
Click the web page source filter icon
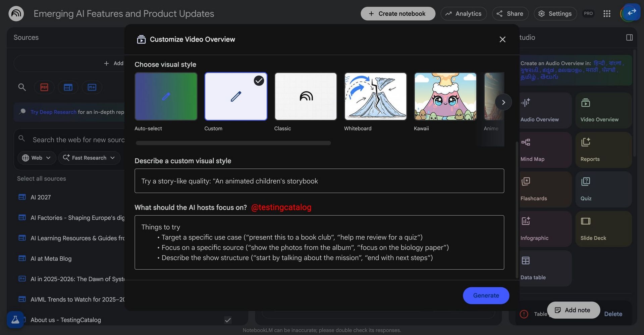(68, 87)
